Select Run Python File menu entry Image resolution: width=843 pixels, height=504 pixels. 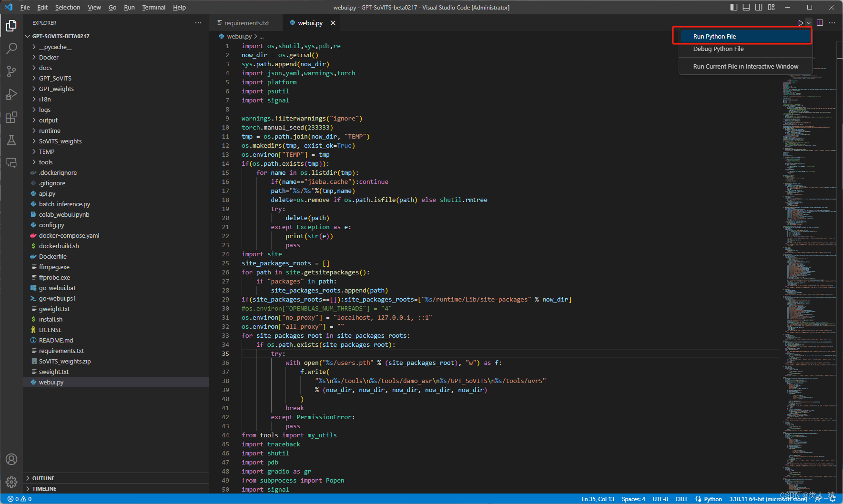745,36
